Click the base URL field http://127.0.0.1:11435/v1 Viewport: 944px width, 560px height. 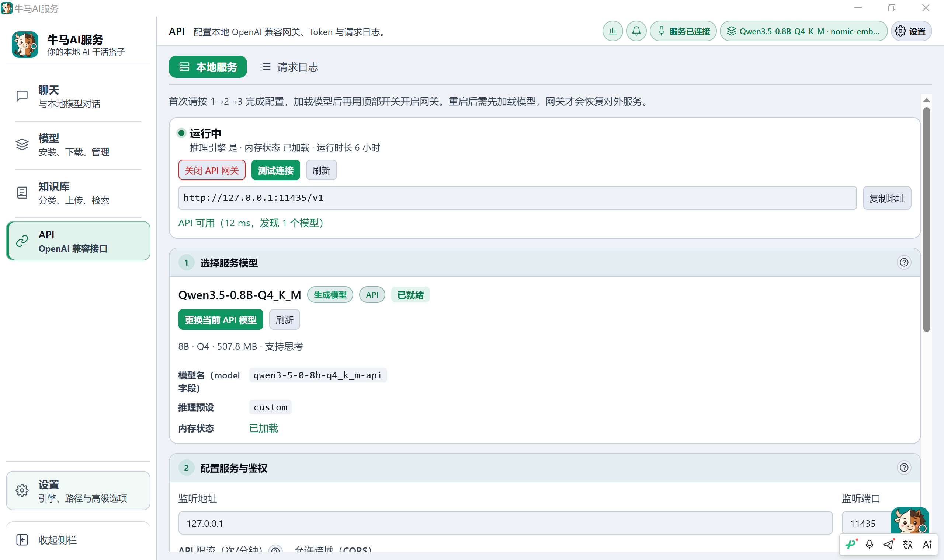[x=517, y=198]
